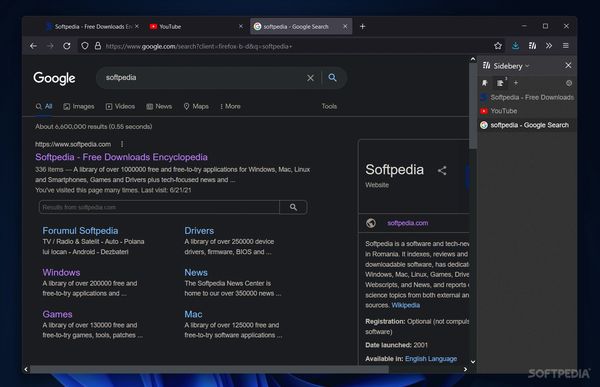This screenshot has height=387, width=600.
Task: Show more tools via overflow chevrons
Action: click(549, 46)
